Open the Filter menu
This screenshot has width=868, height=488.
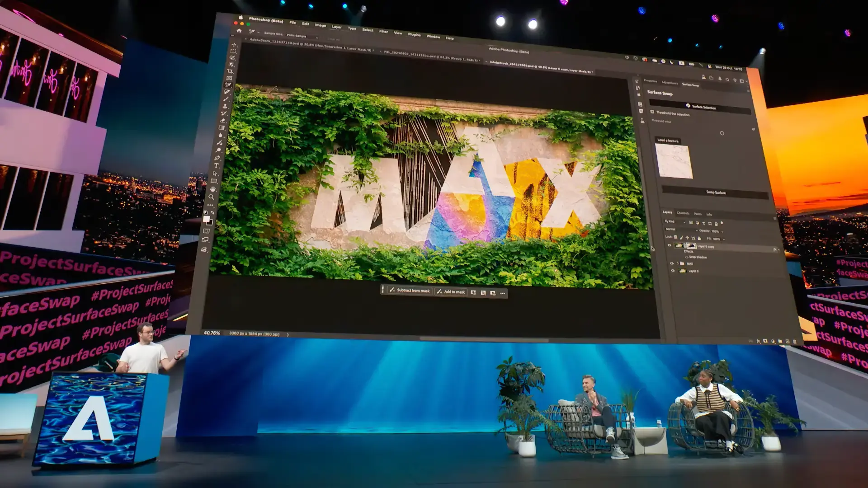tap(383, 32)
